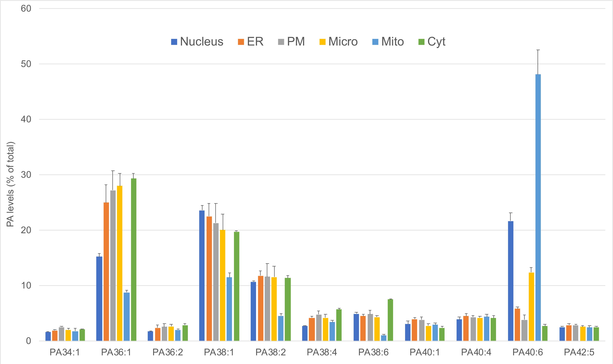Image resolution: width=613 pixels, height=364 pixels.
Task: Select the Nucleus bar for PA40:6
Action: 511,281
